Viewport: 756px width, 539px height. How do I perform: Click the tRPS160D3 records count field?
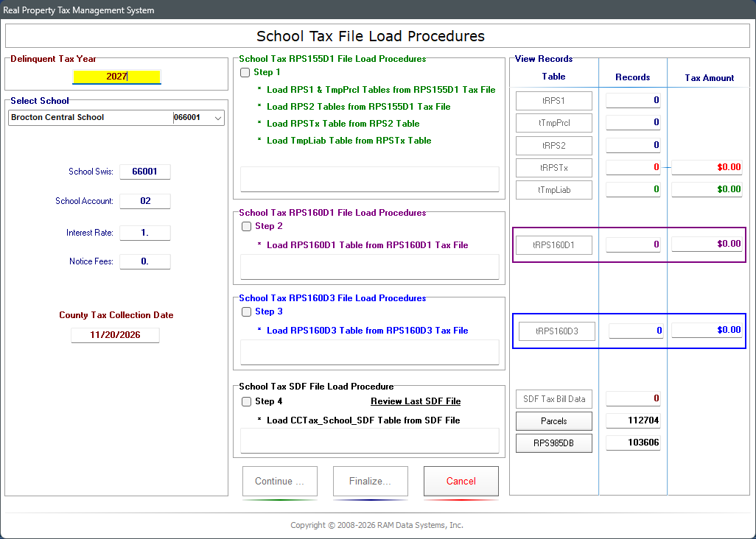point(636,331)
